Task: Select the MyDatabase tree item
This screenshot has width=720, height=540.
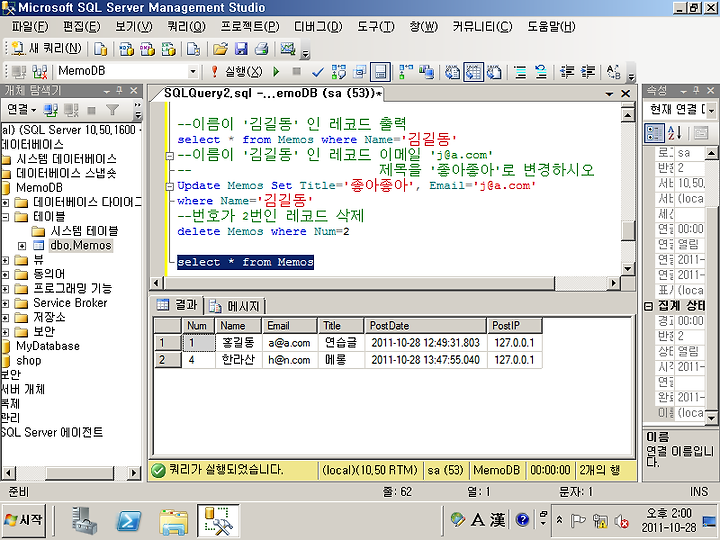Action: click(x=47, y=346)
